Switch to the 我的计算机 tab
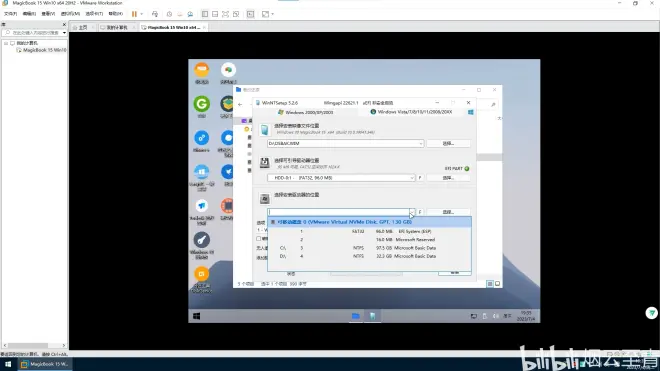Viewport: 660px width, 371px height. point(117,27)
